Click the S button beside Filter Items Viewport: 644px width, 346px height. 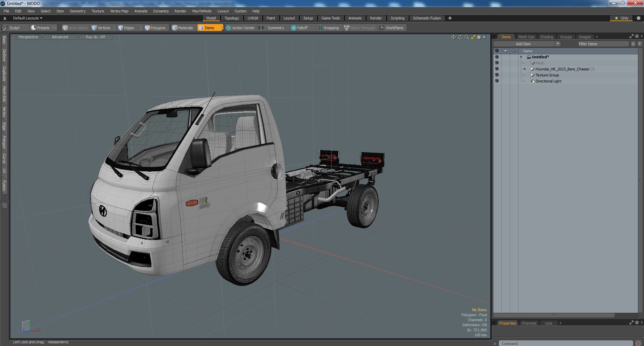click(x=633, y=44)
